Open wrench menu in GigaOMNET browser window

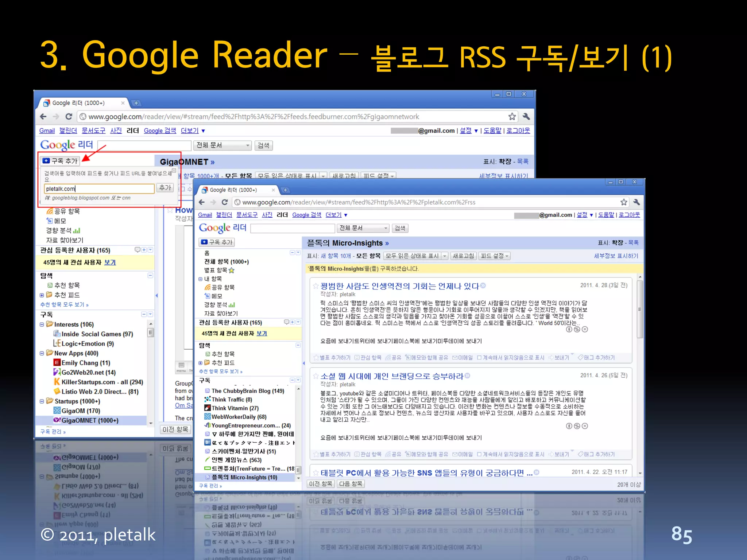526,117
